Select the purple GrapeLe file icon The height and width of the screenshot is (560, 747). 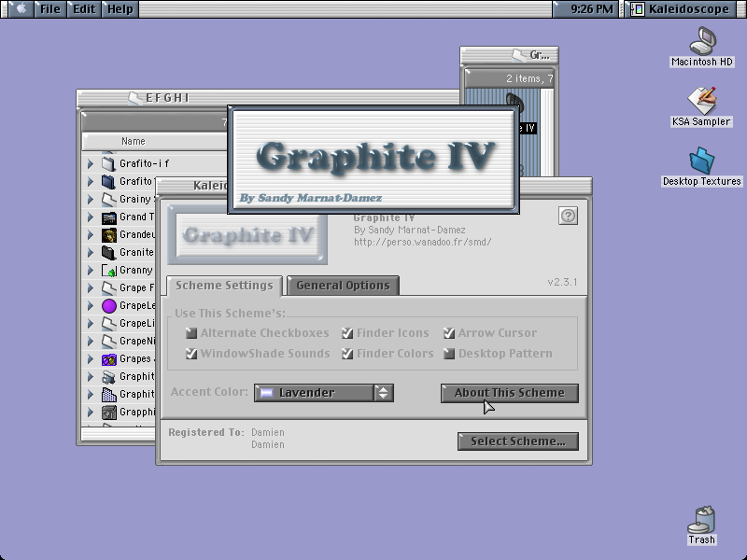[108, 306]
